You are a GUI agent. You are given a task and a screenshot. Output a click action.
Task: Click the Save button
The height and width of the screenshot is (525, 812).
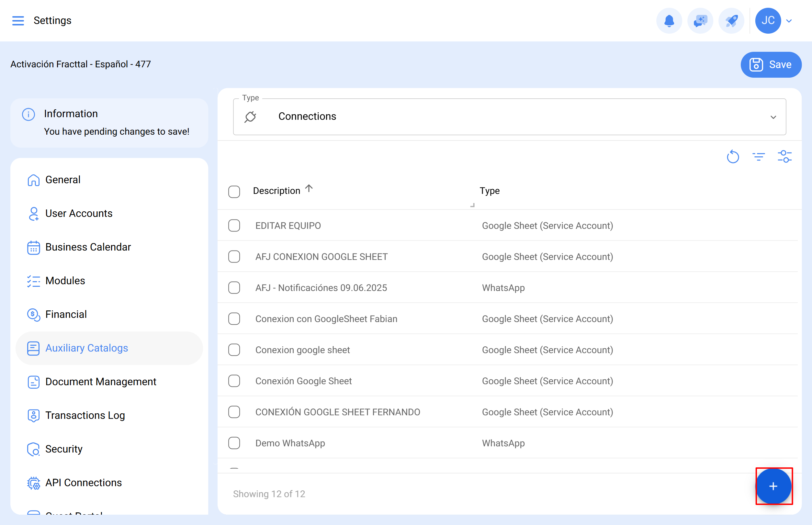click(x=771, y=64)
